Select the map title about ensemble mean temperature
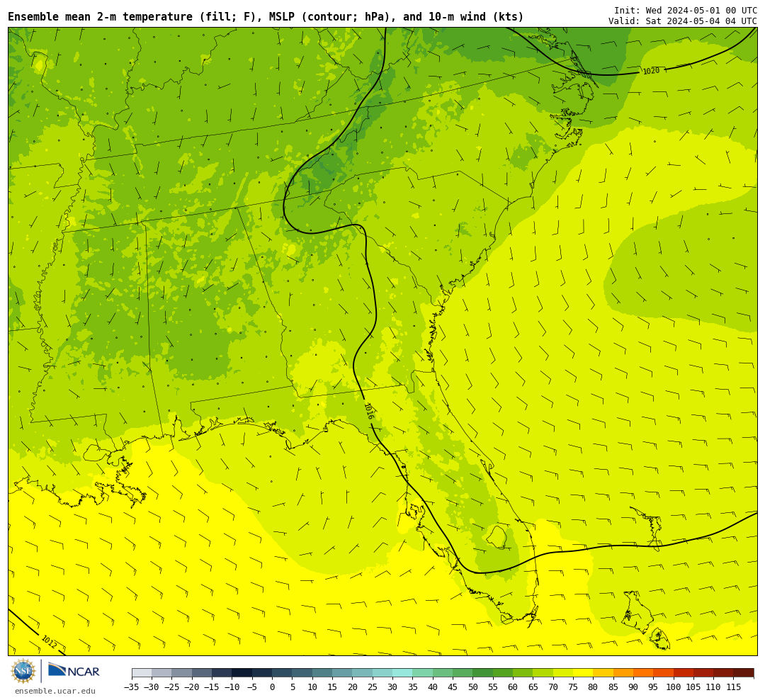765x700 pixels. point(266,16)
